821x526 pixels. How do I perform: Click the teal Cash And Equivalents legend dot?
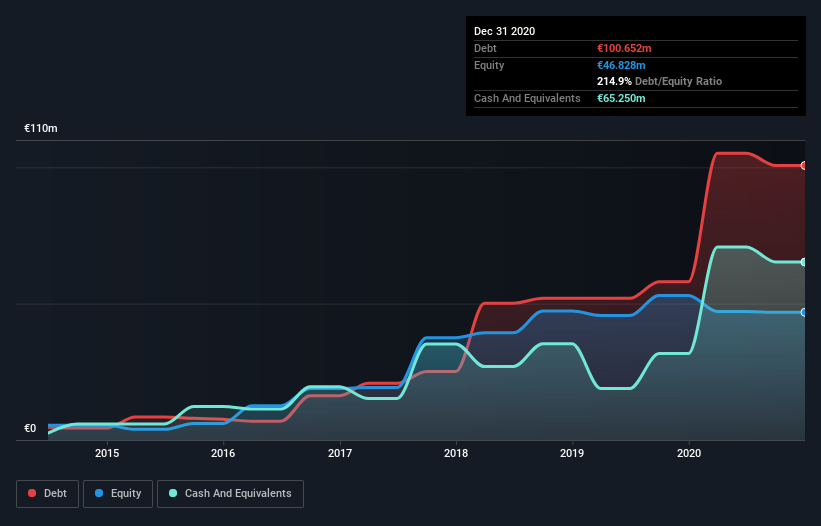[x=173, y=493]
